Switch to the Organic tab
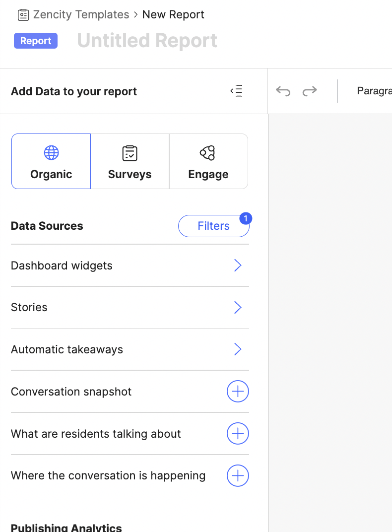Viewport: 392px width, 532px height. click(51, 161)
